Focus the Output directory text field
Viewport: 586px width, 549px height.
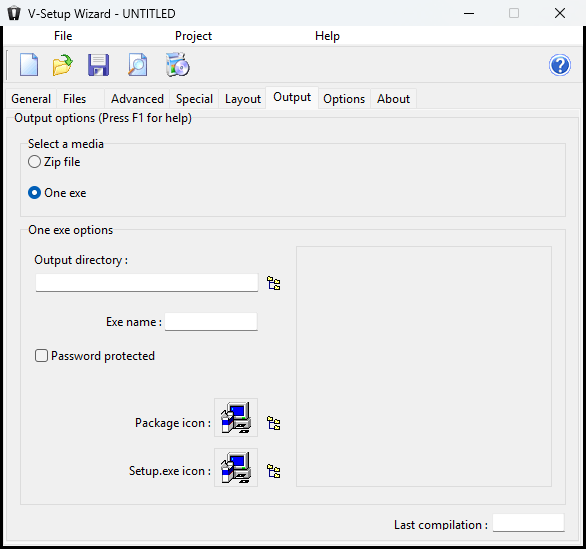pos(147,283)
